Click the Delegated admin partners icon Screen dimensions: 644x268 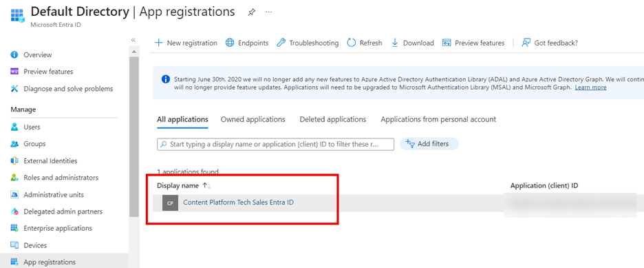click(x=14, y=212)
